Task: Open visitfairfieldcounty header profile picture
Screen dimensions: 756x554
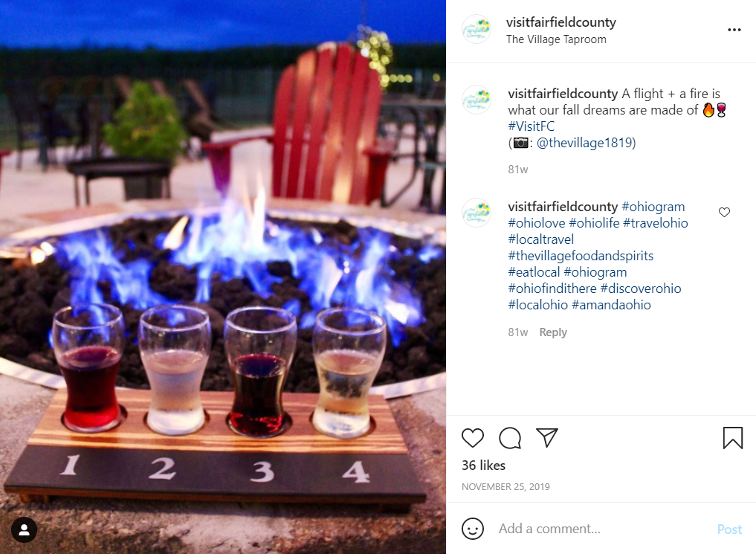Action: point(476,30)
